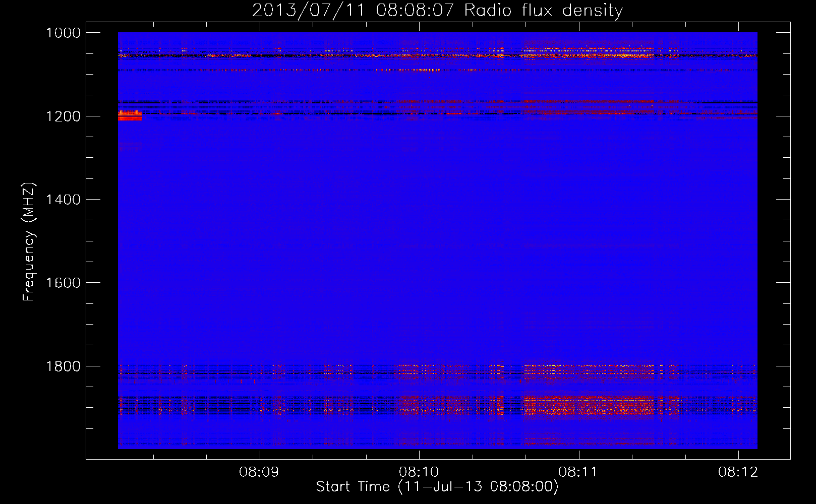This screenshot has width=816, height=504.
Task: Click the 08:09 time tick label
Action: tap(259, 472)
